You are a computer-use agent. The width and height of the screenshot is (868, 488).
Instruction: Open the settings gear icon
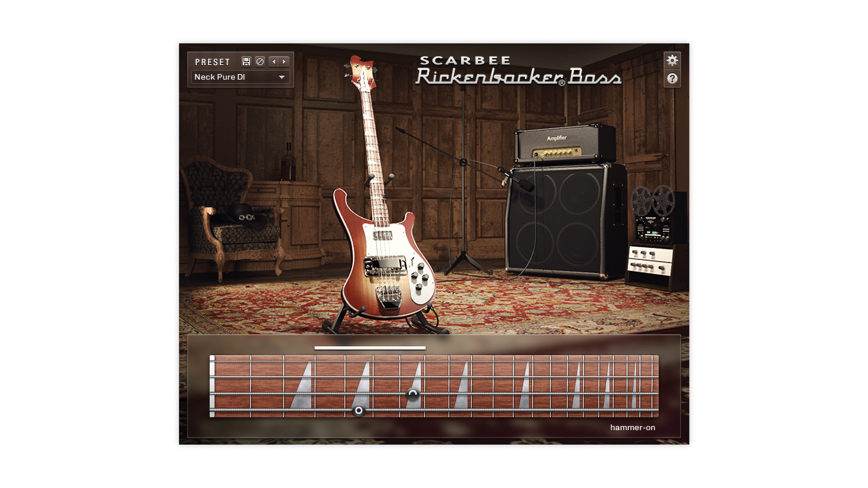click(x=672, y=60)
